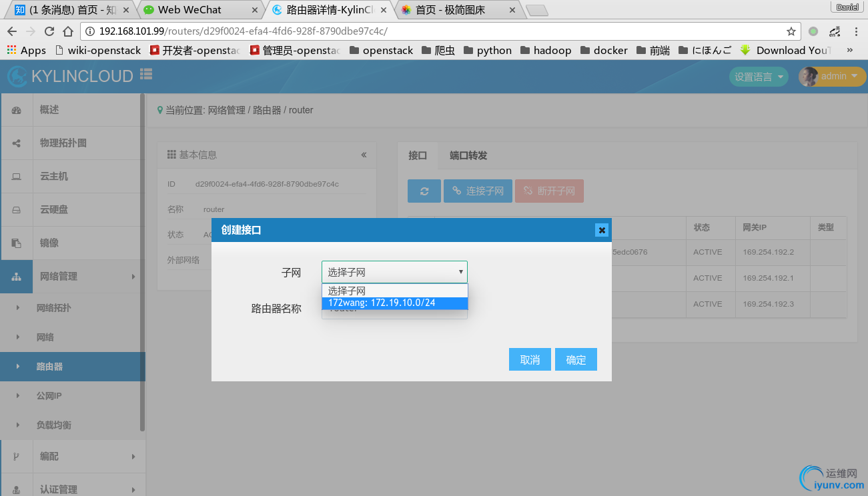This screenshot has width=868, height=496.
Task: Click the 取消 button in dialog
Action: 530,359
